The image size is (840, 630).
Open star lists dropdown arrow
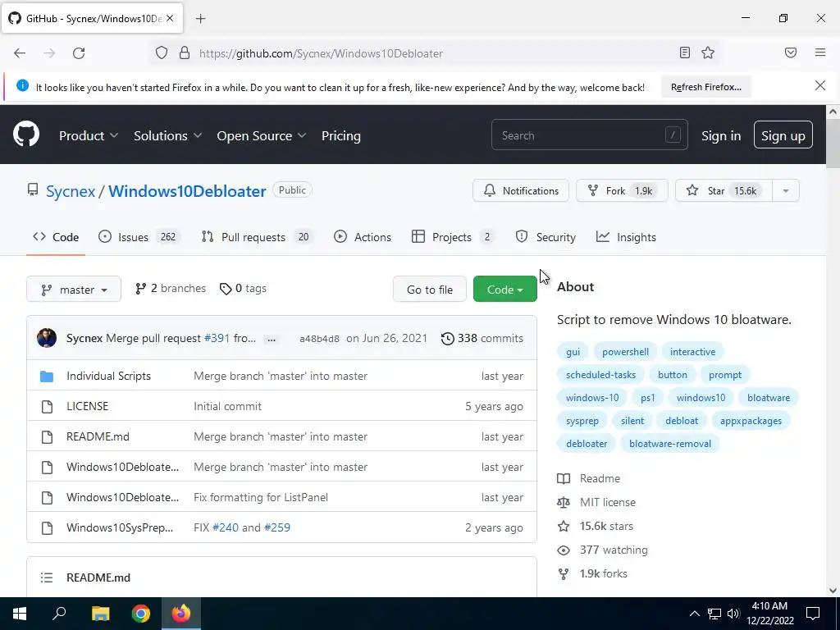(x=786, y=190)
